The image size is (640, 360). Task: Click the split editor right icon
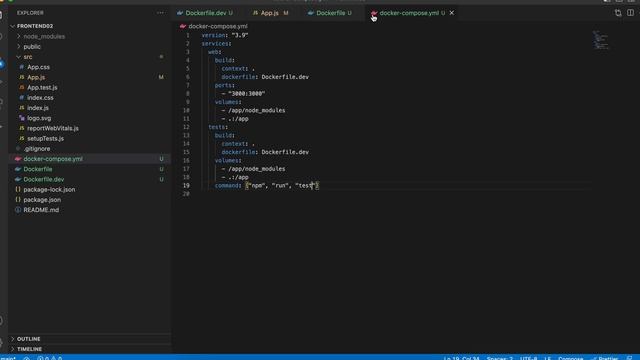coord(630,13)
